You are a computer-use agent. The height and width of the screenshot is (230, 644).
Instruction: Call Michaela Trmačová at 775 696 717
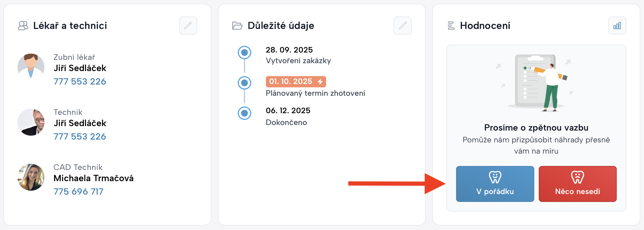78,192
